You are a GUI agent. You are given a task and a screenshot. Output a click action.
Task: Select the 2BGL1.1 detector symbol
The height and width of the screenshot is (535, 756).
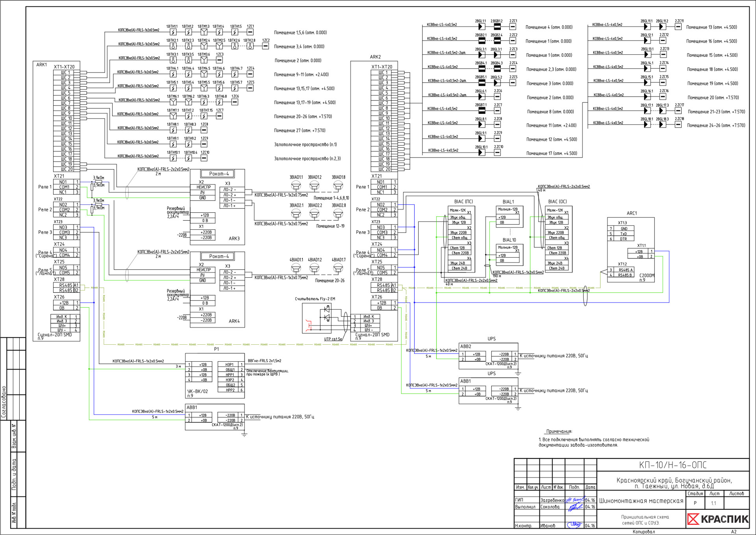coord(481,27)
